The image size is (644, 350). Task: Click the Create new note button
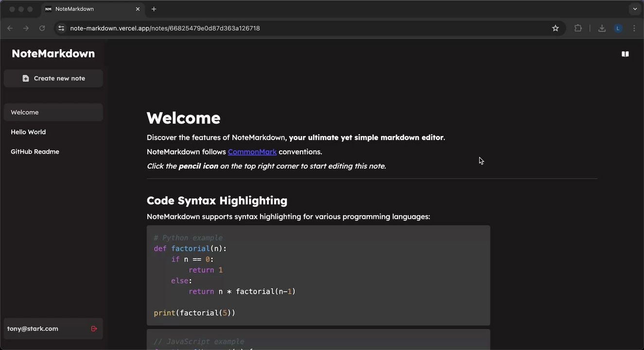click(x=53, y=78)
